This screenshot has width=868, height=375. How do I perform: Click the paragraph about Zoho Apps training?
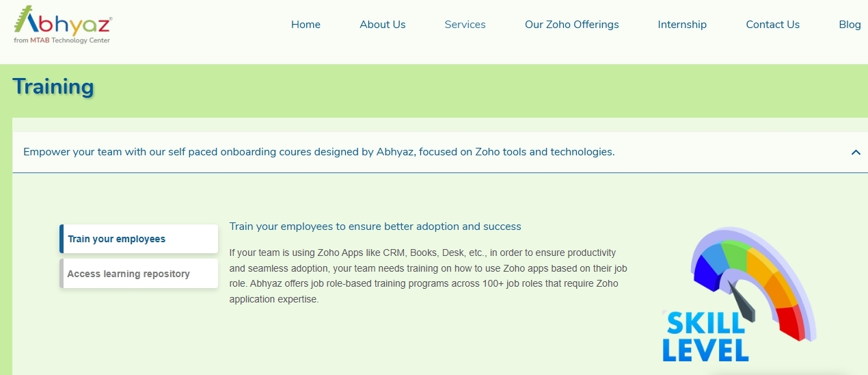(x=428, y=276)
